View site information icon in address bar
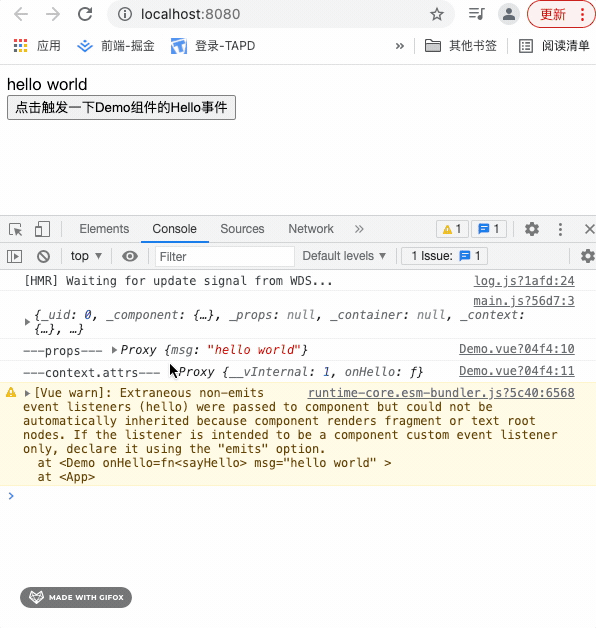This screenshot has height=628, width=596. [125, 14]
